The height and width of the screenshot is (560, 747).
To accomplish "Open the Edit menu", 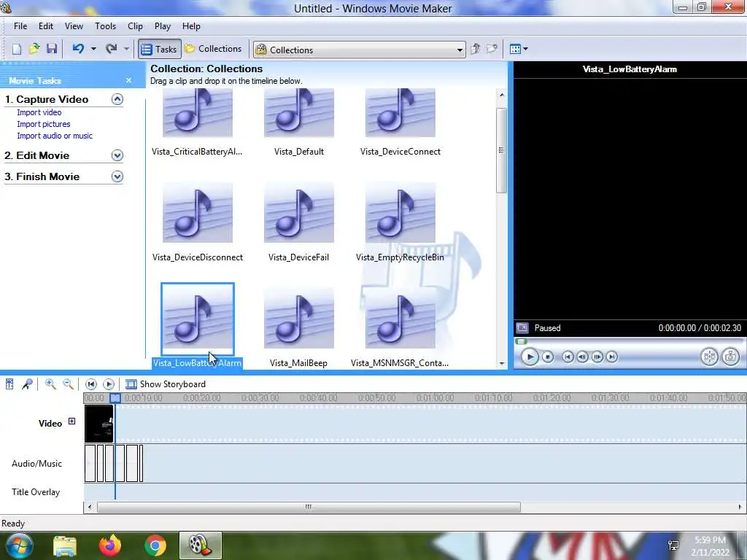I will (46, 26).
